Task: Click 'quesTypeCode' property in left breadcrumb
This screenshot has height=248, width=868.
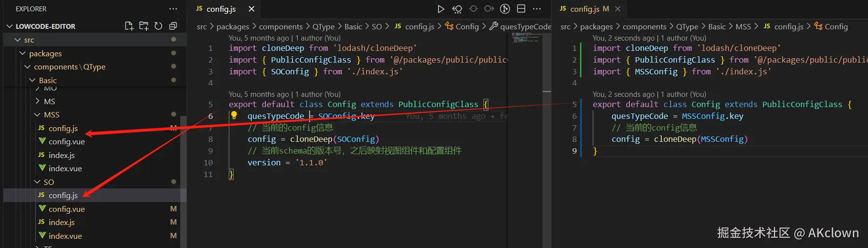Action: click(x=526, y=26)
